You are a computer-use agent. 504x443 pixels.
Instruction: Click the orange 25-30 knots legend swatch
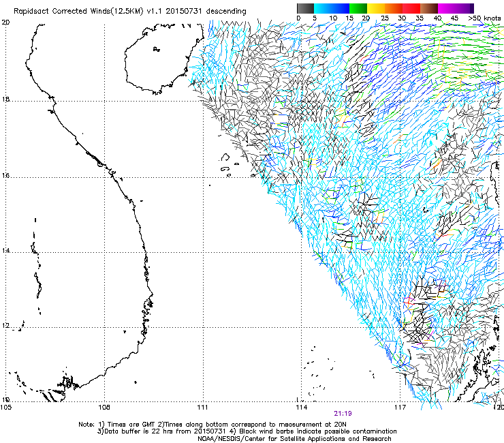tap(394, 8)
